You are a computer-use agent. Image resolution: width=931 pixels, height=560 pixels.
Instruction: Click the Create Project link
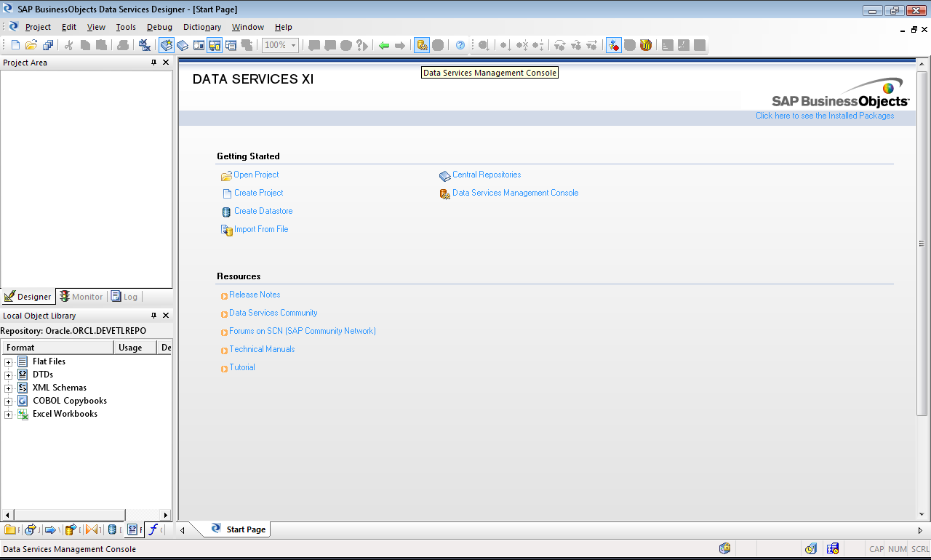pyautogui.click(x=259, y=193)
